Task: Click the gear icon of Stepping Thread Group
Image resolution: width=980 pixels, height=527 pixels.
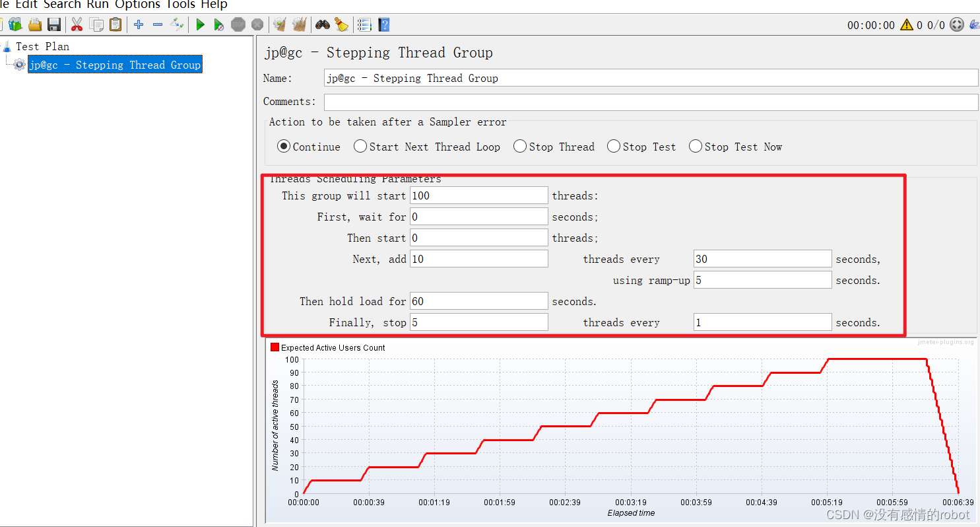Action: tap(20, 65)
